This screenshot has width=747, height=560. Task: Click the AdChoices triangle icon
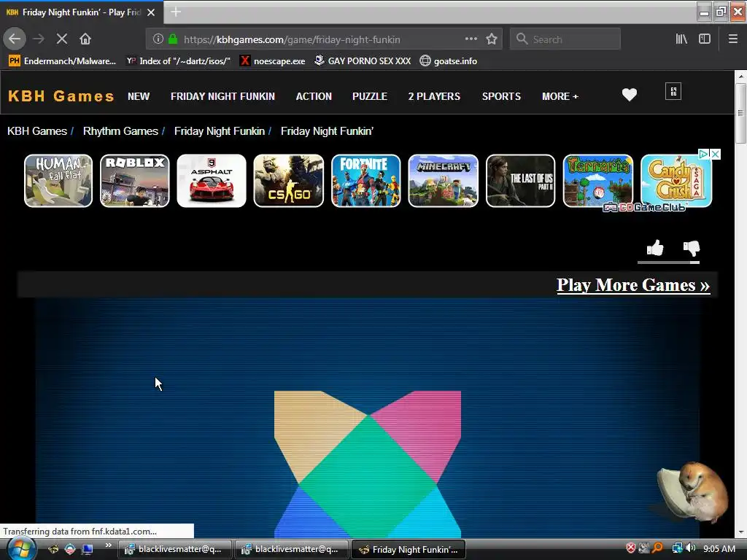(x=704, y=154)
